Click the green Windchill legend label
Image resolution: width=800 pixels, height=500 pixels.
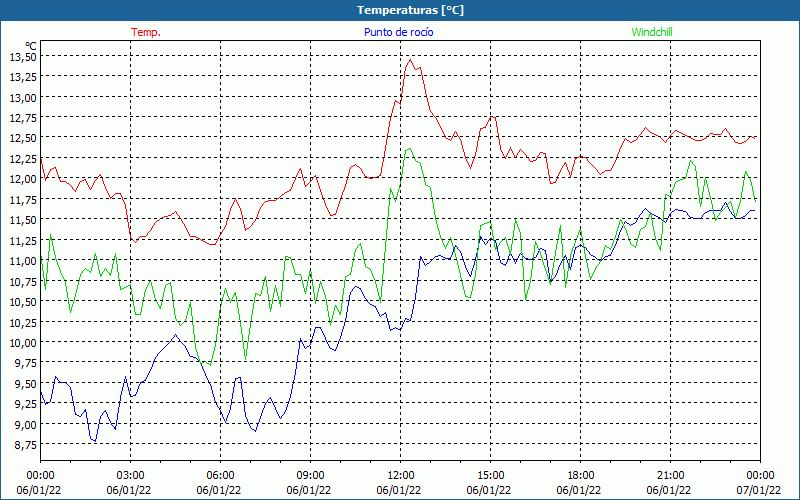[652, 32]
